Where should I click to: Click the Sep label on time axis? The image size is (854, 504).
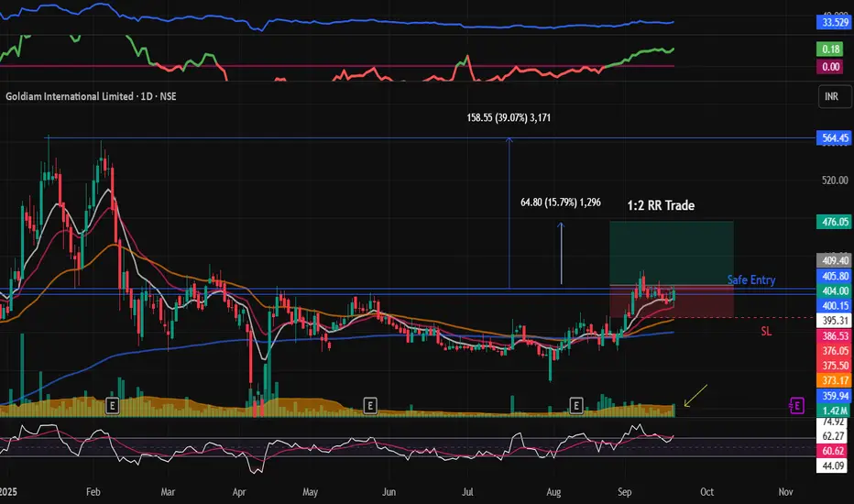tap(625, 491)
